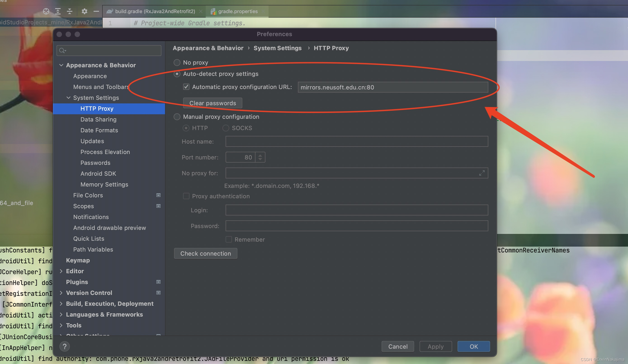Open the Android SDK settings page
Screen dimensions: 628x364
point(98,174)
